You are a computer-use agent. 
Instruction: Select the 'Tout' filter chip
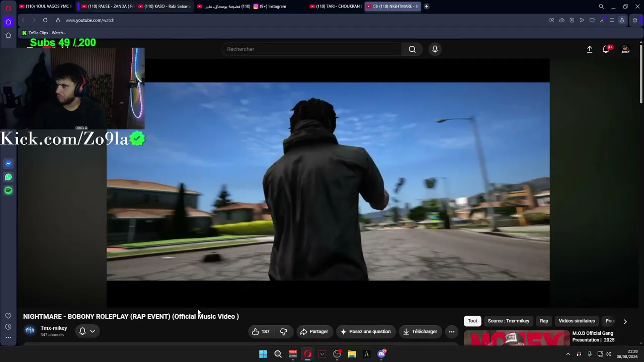pos(472,321)
